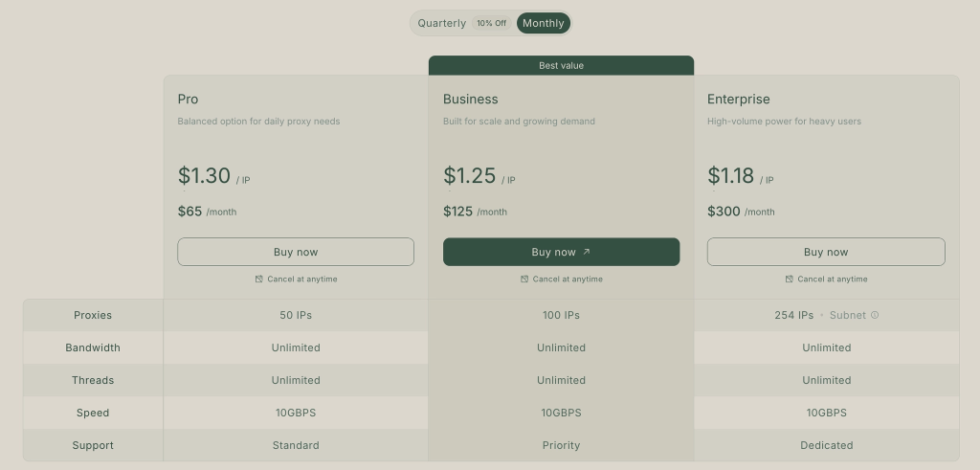Click the 10% Off badge

(492, 23)
